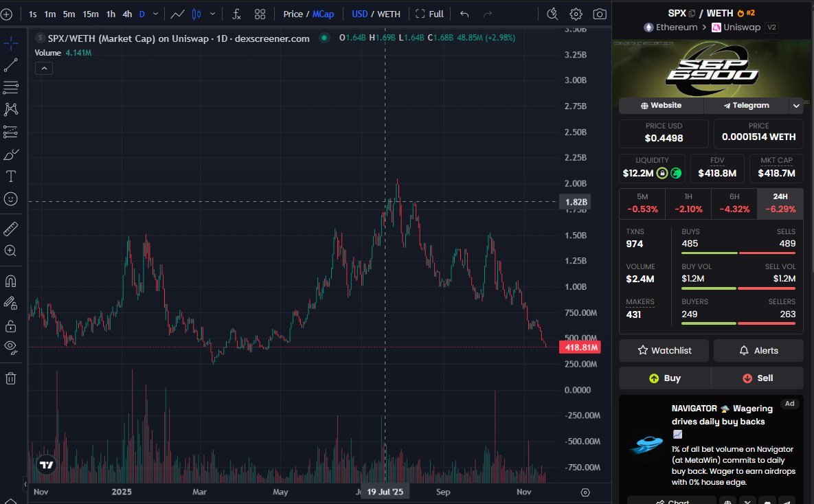The height and width of the screenshot is (504, 814).
Task: Undo the last chart action
Action: 464,14
